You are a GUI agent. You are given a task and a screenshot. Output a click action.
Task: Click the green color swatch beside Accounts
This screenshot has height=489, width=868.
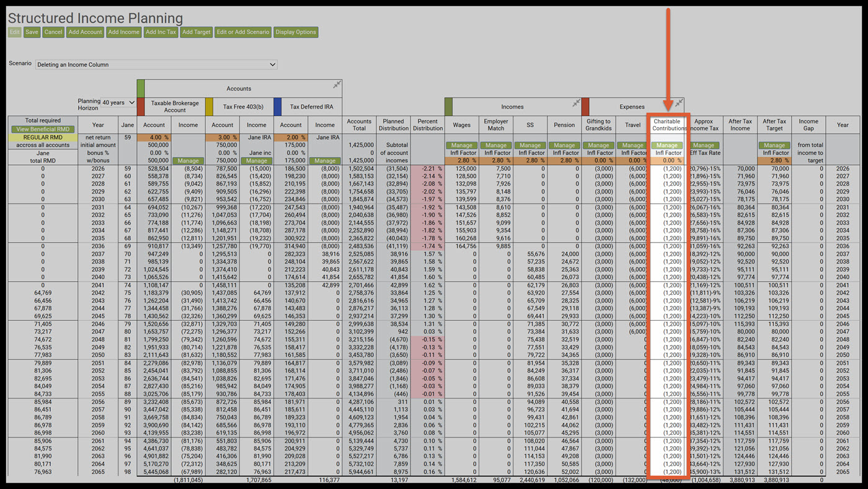pos(140,88)
